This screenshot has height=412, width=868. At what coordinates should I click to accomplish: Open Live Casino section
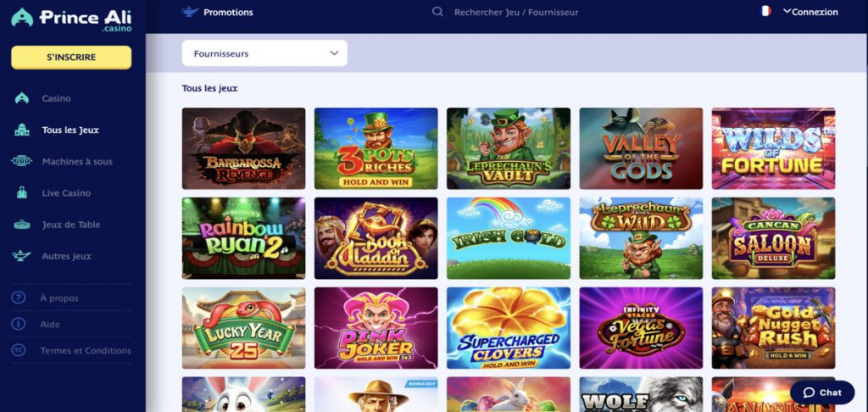pyautogui.click(x=66, y=193)
